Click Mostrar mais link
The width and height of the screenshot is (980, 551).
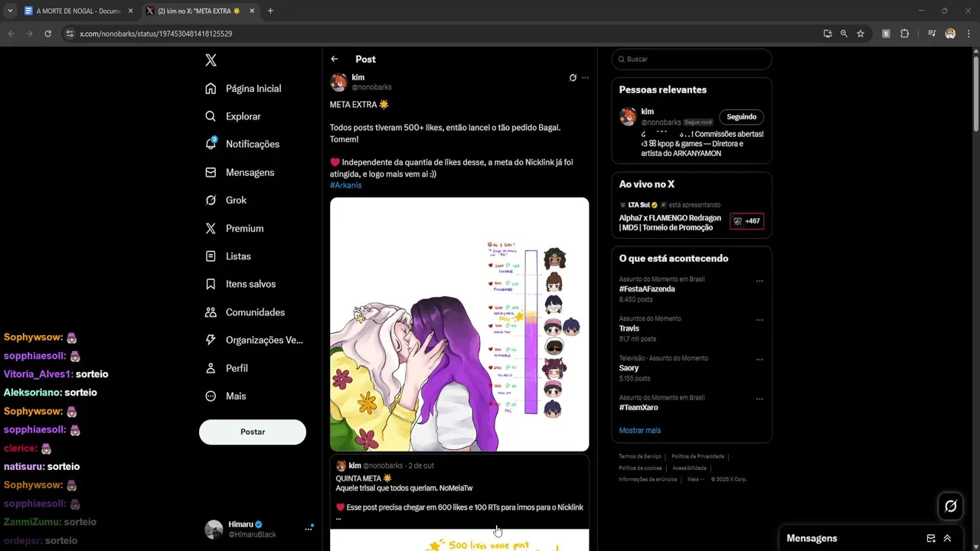(640, 430)
